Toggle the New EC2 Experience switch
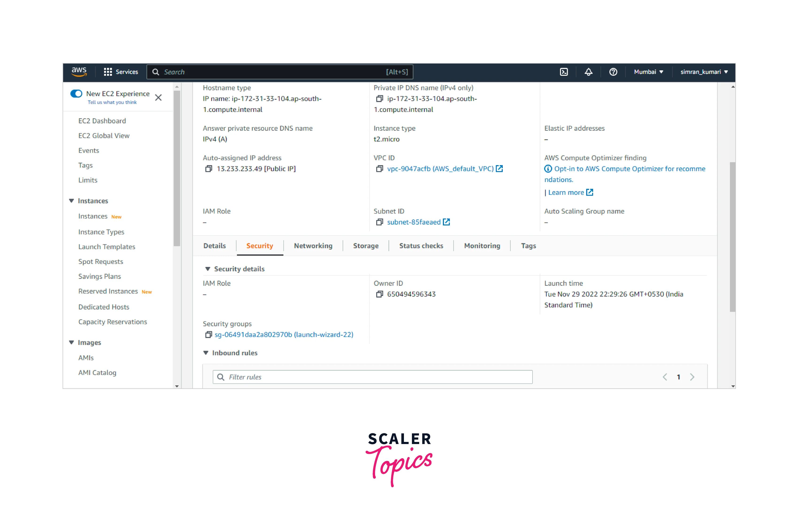Viewport: 798px width, 532px height. [x=76, y=94]
